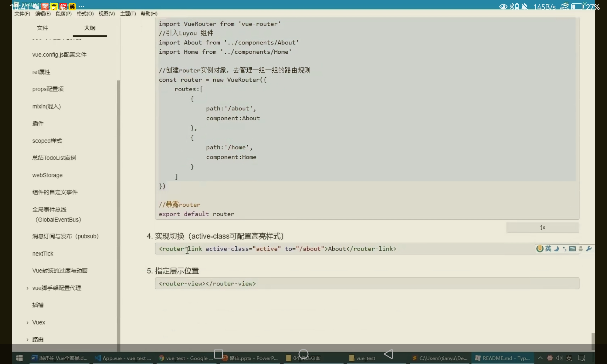607x364 pixels.
Task: Jump to webStorage outline heading
Action: pos(47,175)
